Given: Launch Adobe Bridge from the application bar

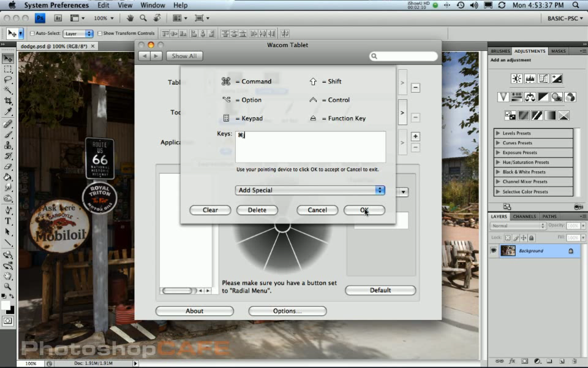Looking at the screenshot, I should pyautogui.click(x=58, y=18).
